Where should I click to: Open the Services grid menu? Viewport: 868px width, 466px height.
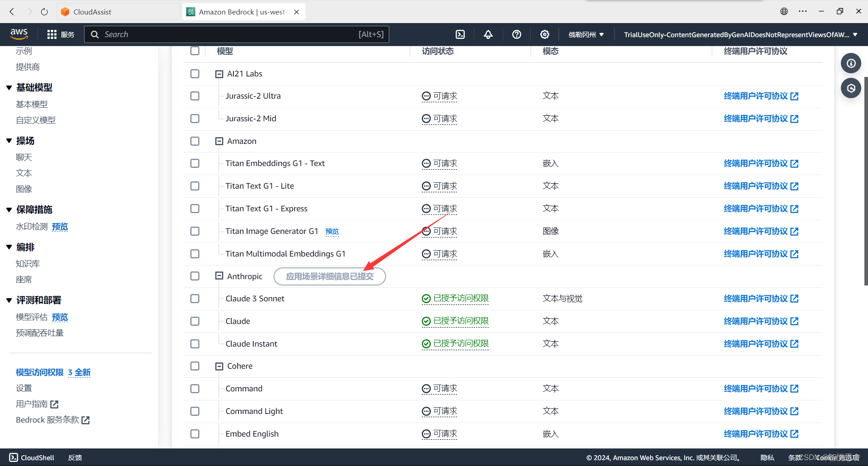[61, 34]
